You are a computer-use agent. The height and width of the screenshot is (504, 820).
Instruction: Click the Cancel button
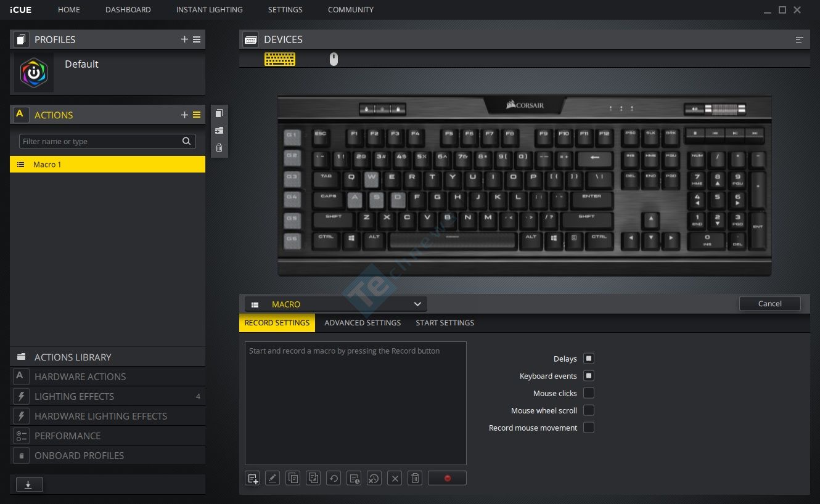770,304
